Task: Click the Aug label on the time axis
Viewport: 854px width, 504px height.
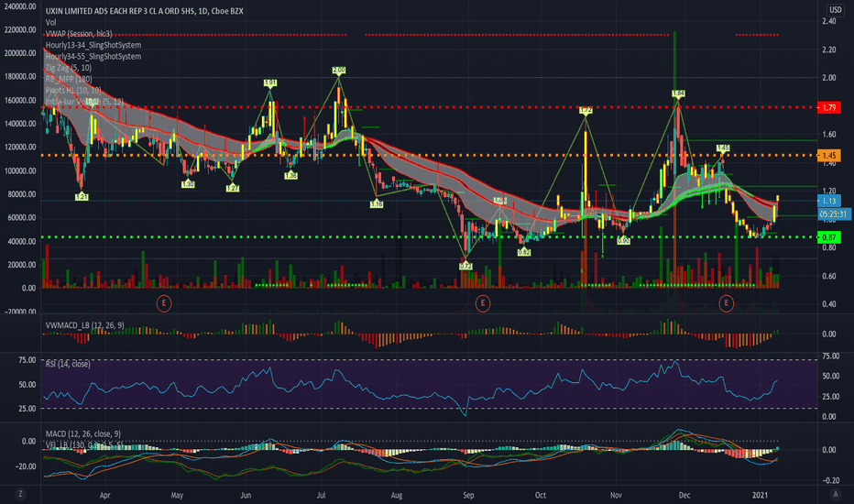Action: 397,495
